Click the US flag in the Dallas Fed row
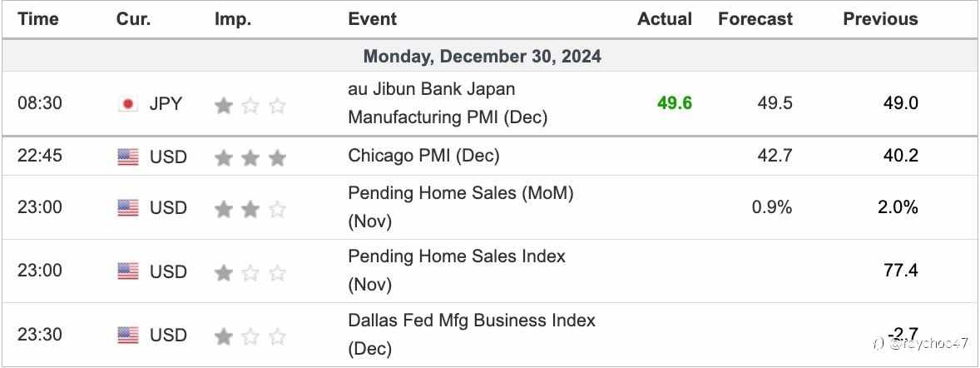The image size is (980, 368). [x=128, y=336]
